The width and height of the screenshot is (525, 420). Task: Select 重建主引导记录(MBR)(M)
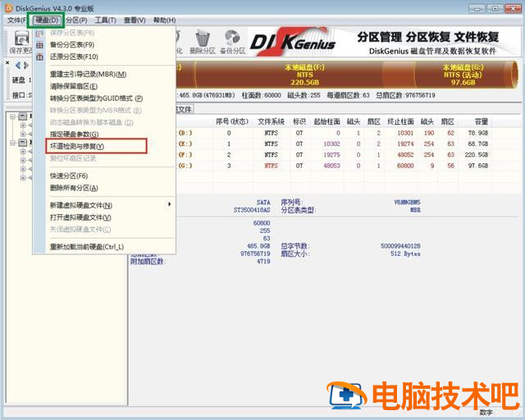pyautogui.click(x=88, y=74)
